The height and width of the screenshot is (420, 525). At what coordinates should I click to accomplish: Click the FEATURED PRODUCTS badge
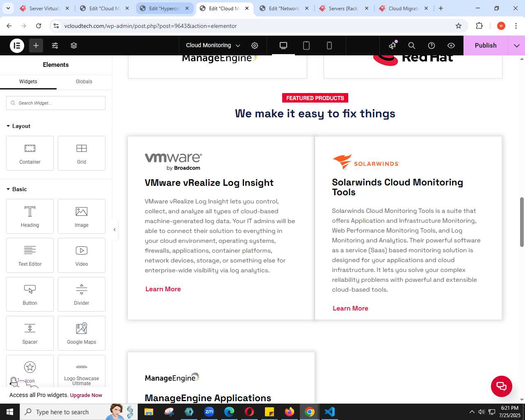[315, 98]
